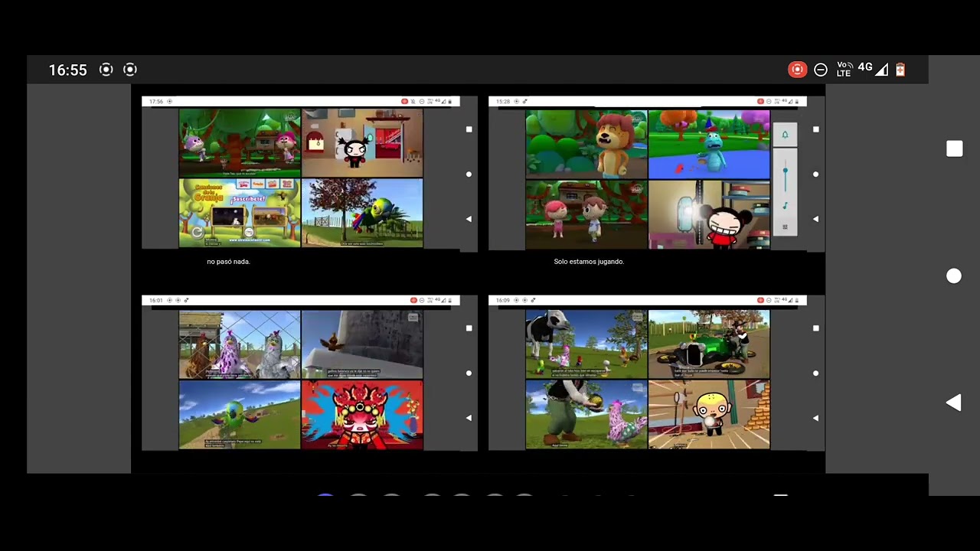
Task: Click the 17:56 clock in the nested screen
Action: [156, 101]
